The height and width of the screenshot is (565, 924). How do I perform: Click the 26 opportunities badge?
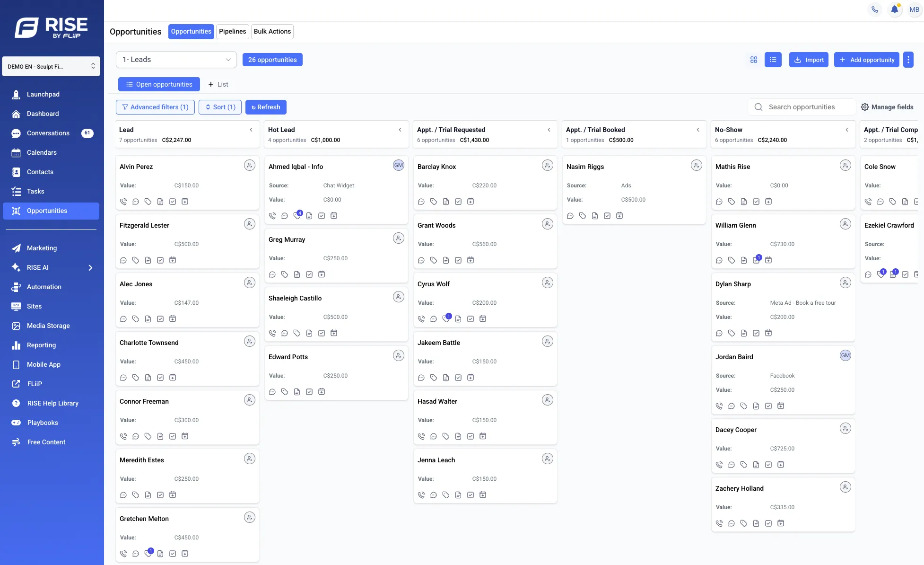272,60
